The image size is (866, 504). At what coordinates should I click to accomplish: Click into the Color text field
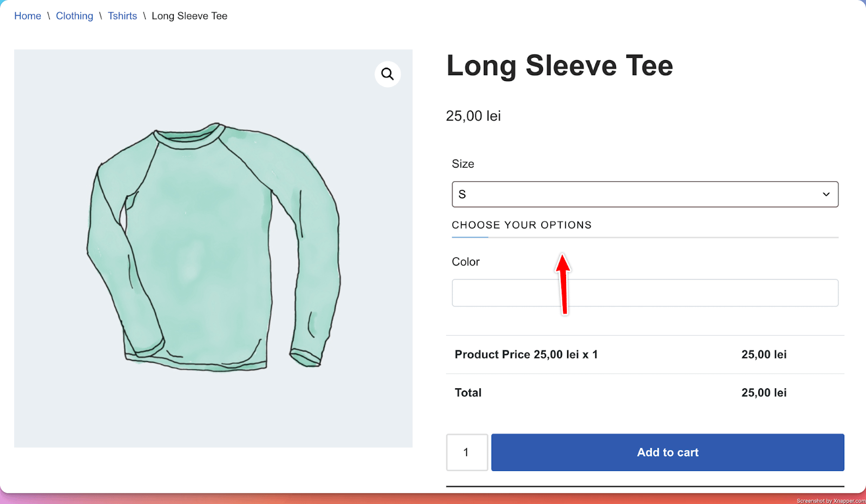pyautogui.click(x=644, y=293)
